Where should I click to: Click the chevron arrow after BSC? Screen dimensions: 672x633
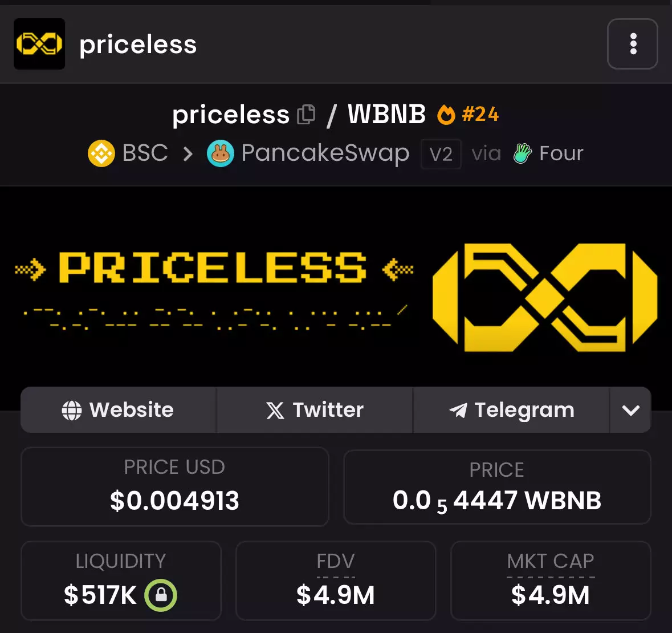pos(188,153)
